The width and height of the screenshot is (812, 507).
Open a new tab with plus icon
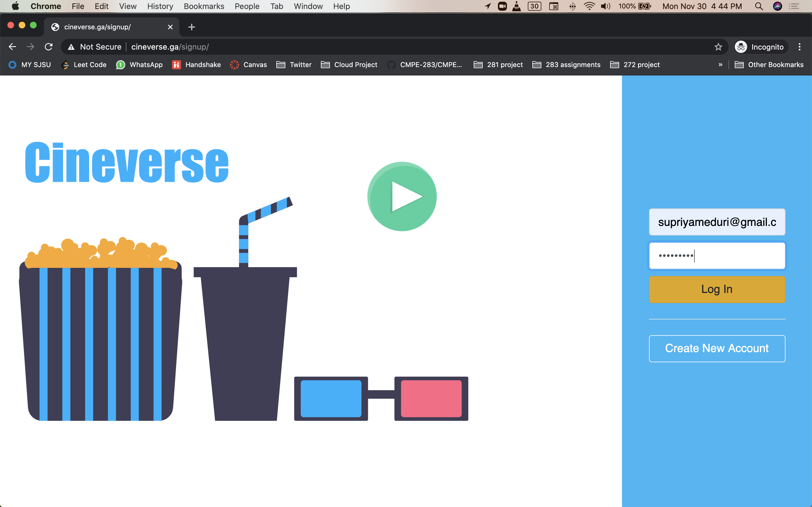click(x=192, y=27)
